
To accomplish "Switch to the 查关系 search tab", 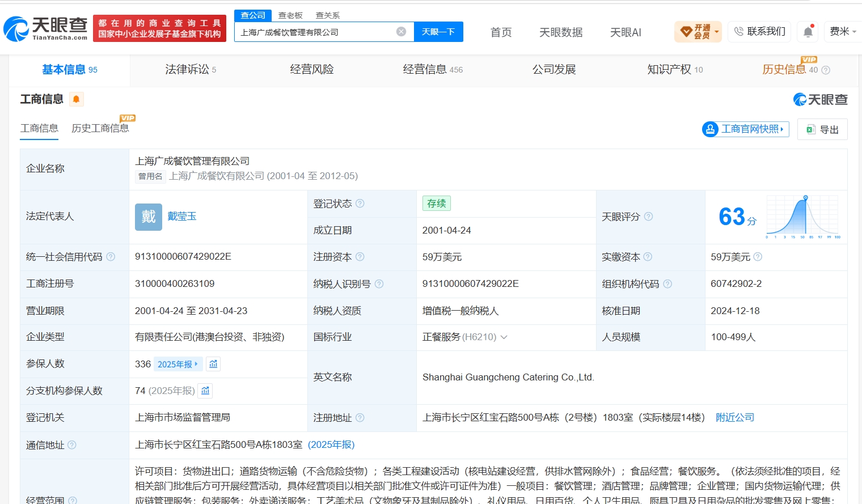I will pos(328,15).
